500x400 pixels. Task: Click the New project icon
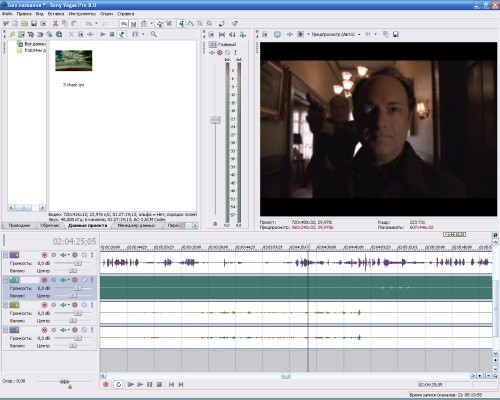(15, 23)
